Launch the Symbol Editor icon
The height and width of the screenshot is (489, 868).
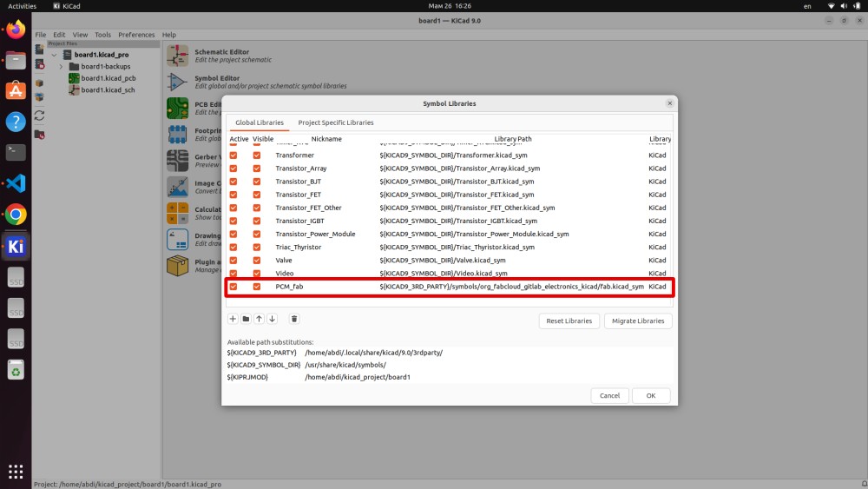(x=177, y=82)
